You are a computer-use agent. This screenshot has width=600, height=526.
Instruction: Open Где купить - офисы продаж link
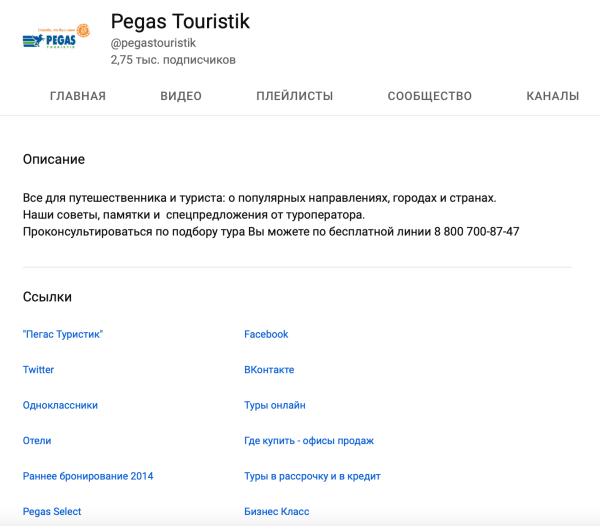click(309, 441)
